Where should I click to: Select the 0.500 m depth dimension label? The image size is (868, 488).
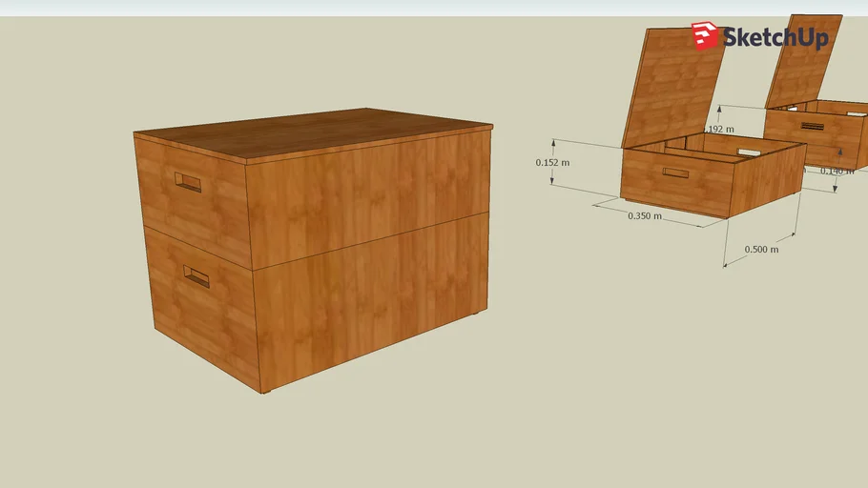click(761, 250)
